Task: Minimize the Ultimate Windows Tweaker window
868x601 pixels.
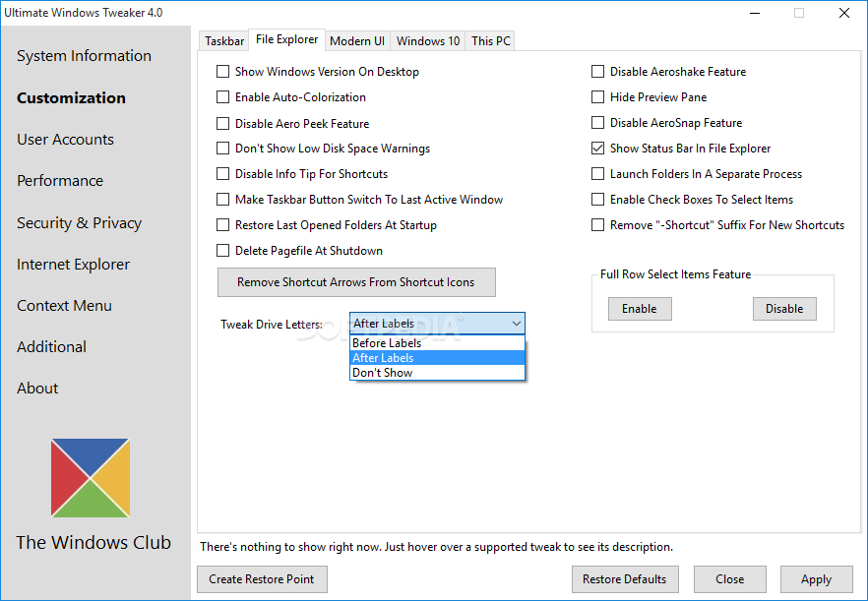Action: click(x=754, y=13)
